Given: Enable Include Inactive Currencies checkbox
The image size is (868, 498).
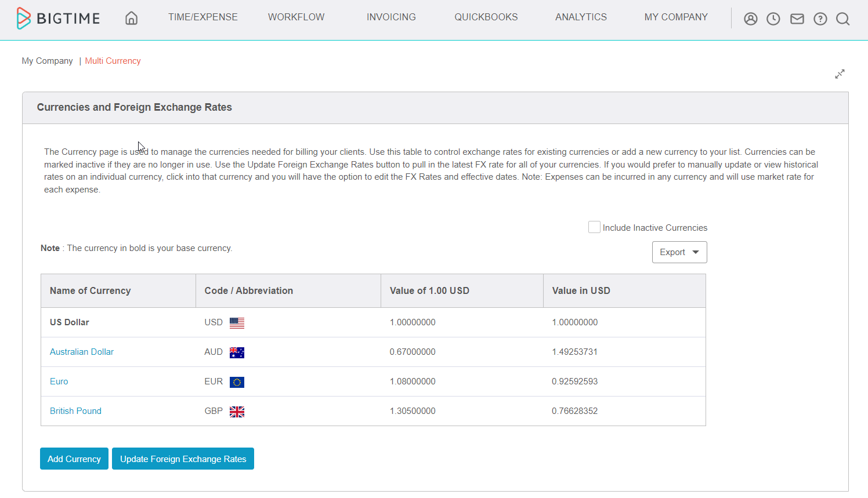Looking at the screenshot, I should point(594,227).
